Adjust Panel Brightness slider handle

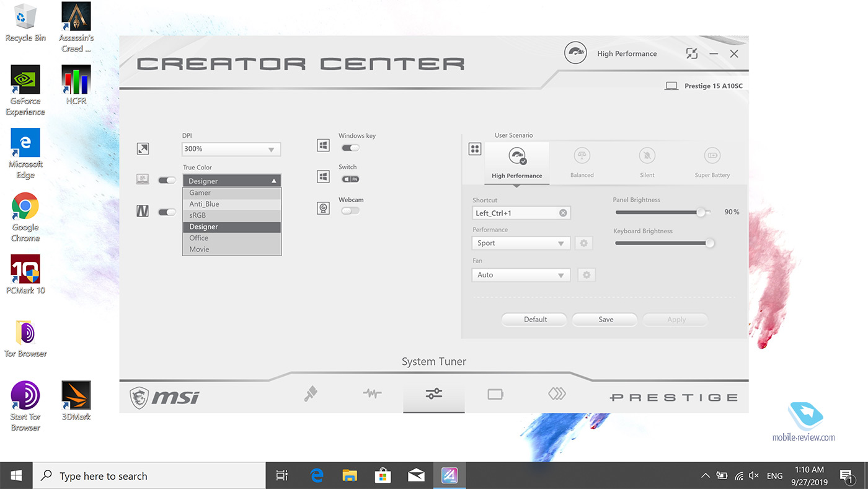point(701,212)
